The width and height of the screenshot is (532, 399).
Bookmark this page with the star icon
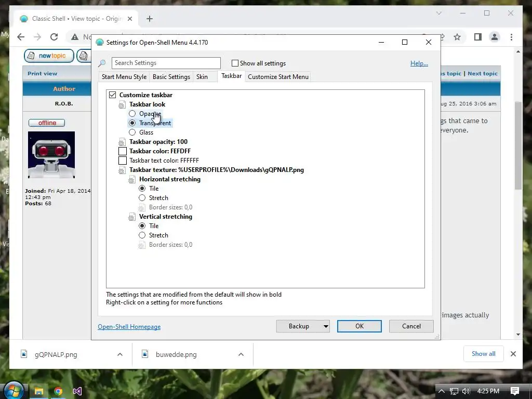tap(457, 37)
